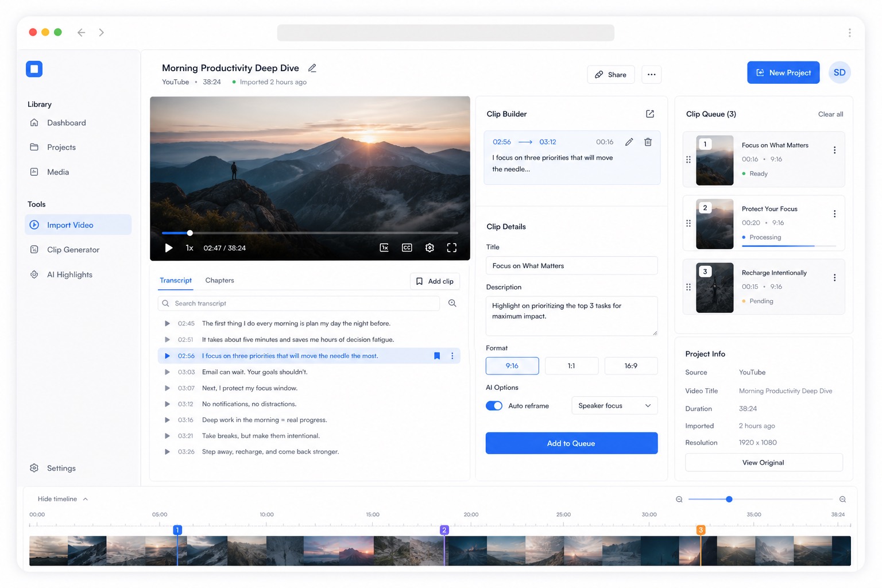Clear all clips in queue
882x588 pixels.
pos(830,114)
